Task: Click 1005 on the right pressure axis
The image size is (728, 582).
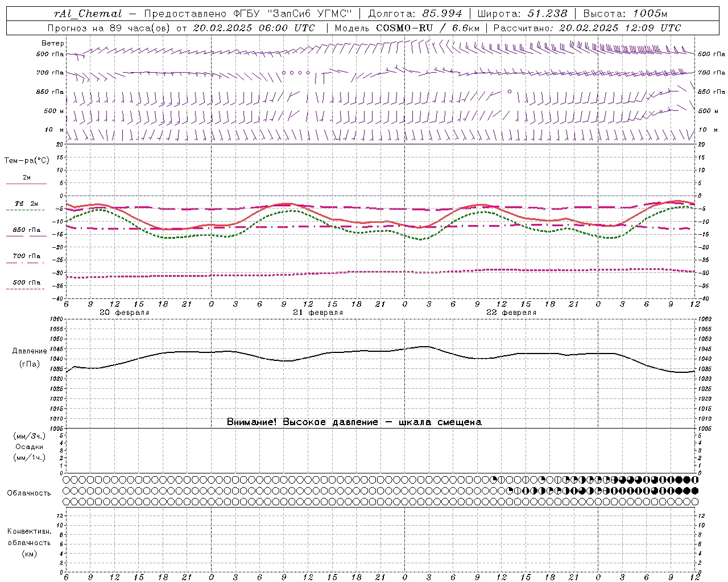Action: (705, 429)
